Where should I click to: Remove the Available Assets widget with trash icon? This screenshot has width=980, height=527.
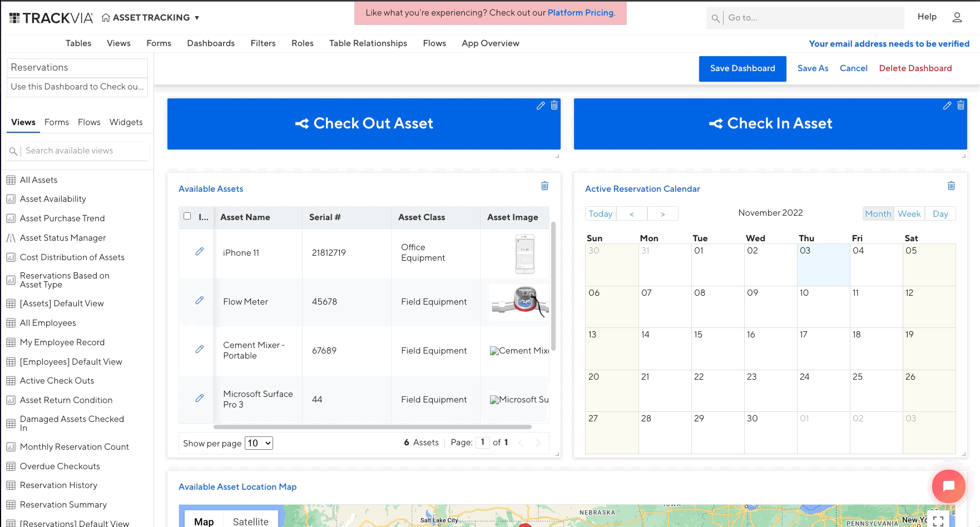[545, 186]
